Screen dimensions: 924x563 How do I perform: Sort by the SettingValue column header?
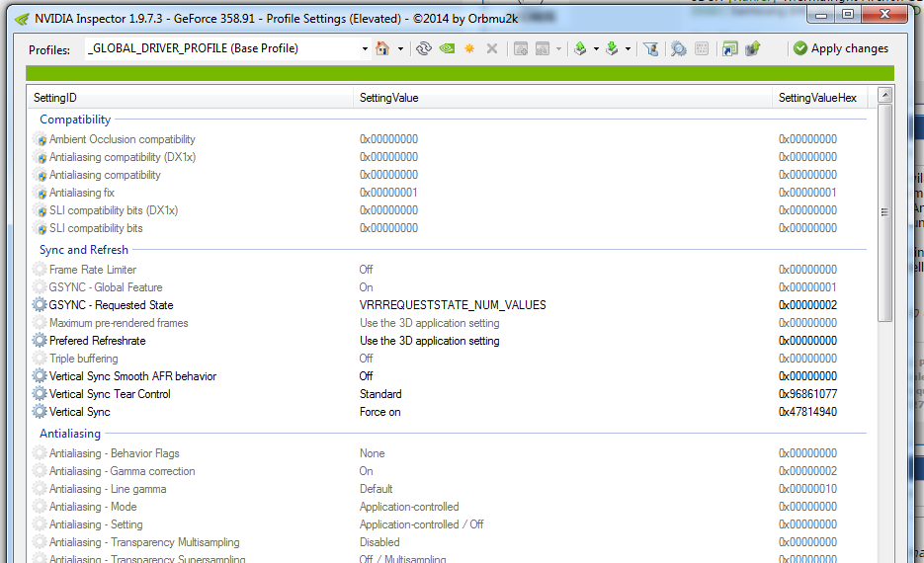click(x=562, y=98)
